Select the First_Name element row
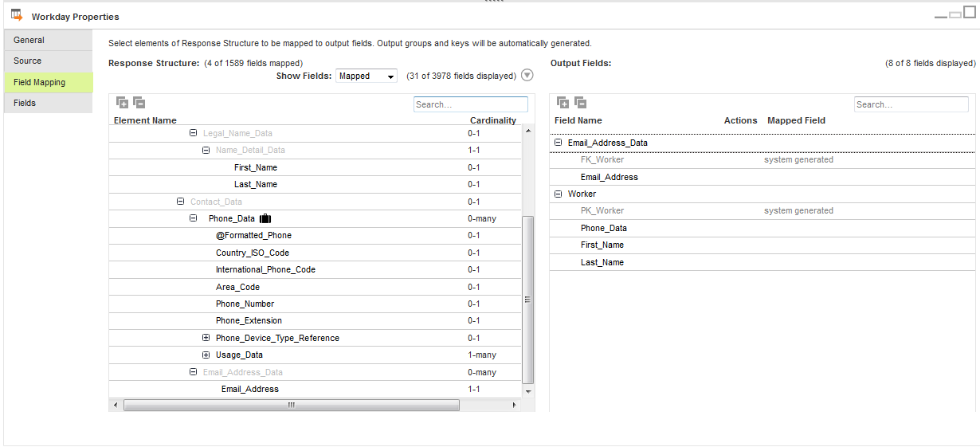The image size is (980, 447). click(x=316, y=167)
